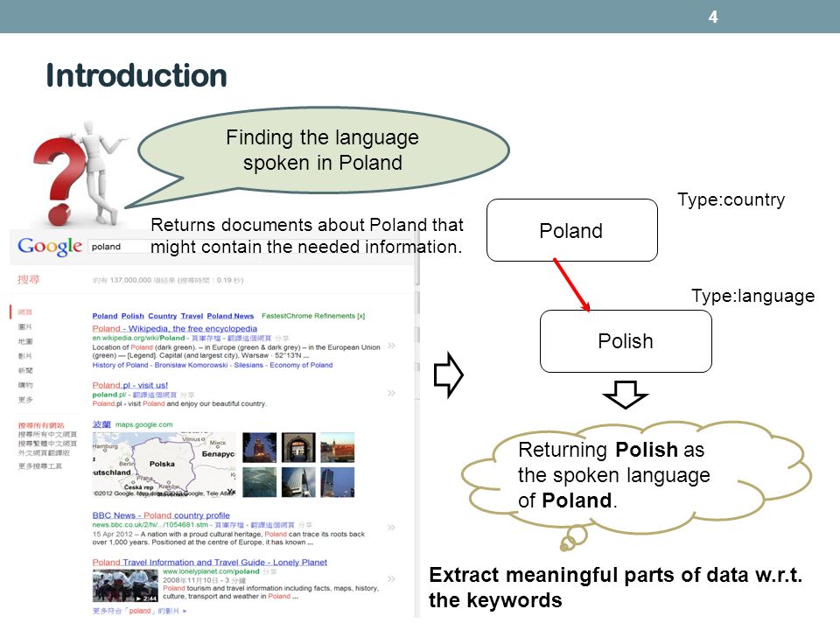Click the "Type:language" label

coord(752,296)
